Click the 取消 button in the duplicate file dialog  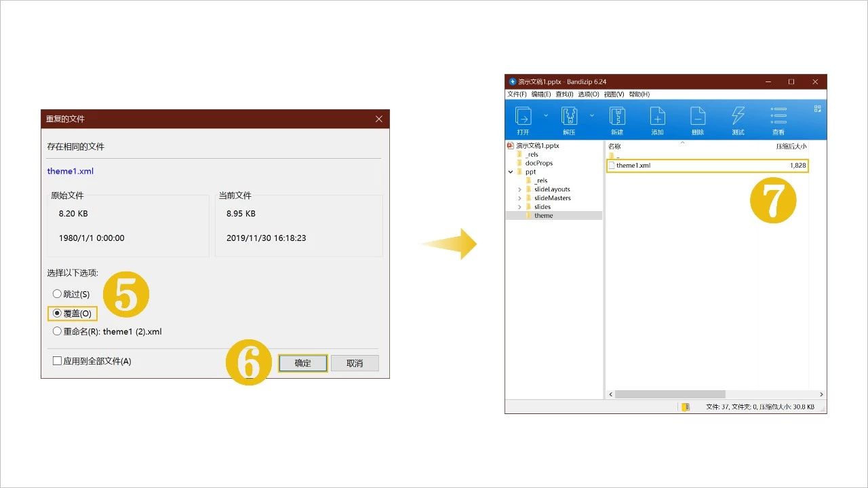point(355,363)
